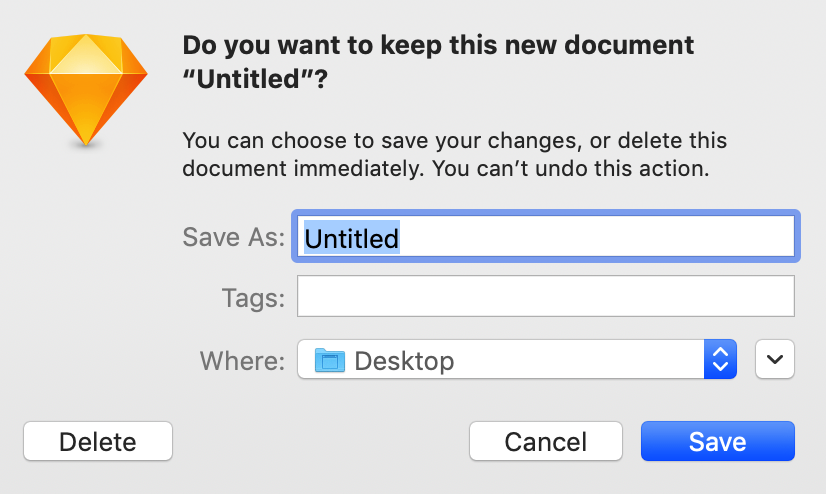Click the "Where:" label

point(242,360)
